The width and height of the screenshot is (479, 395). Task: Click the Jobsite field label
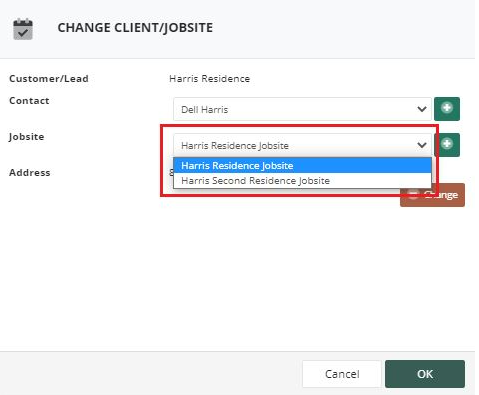pyautogui.click(x=26, y=137)
